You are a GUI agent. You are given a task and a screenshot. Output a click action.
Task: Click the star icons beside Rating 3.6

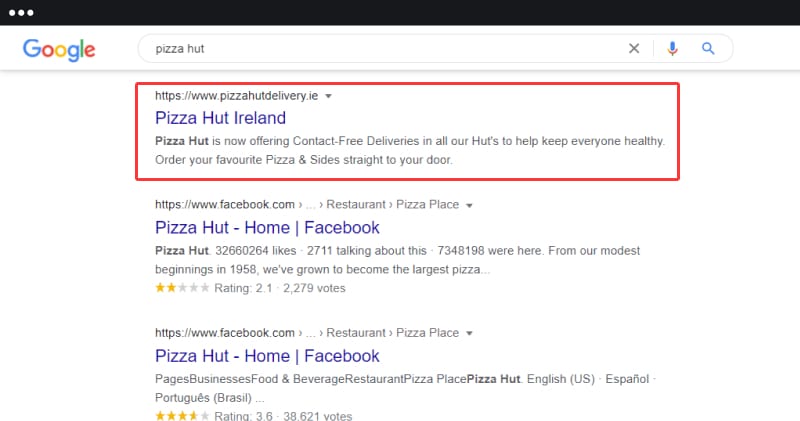[x=182, y=416]
